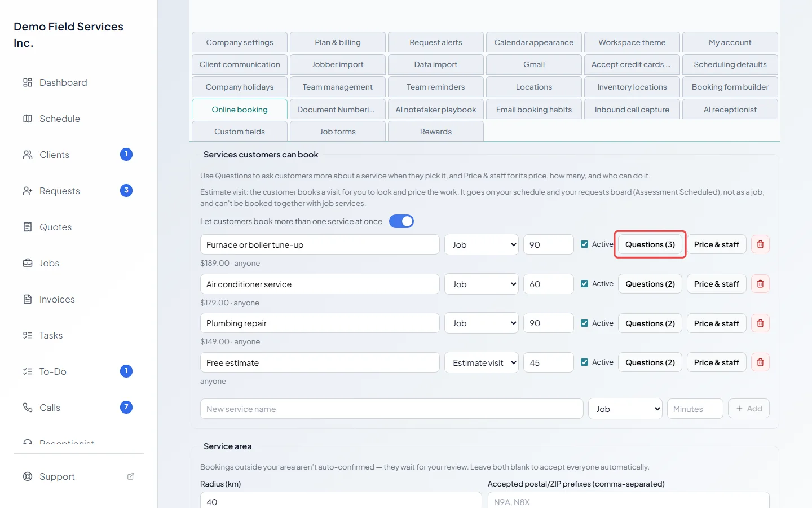812x508 pixels.
Task: Click the Support lifebuoy icon
Action: 28,476
